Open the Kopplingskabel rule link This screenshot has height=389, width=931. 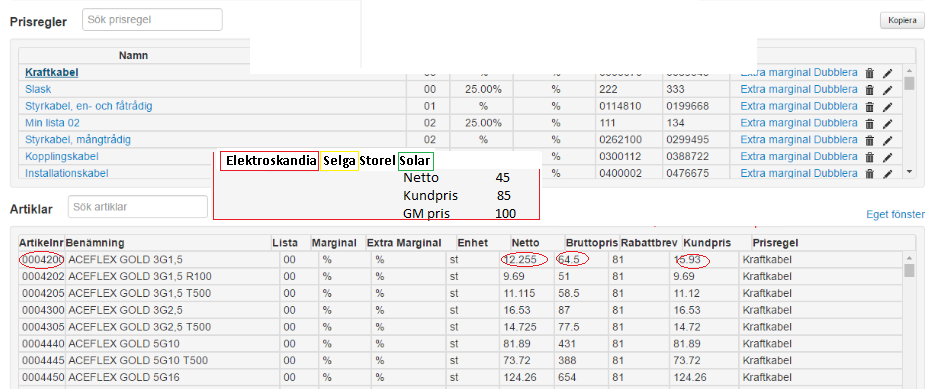coord(62,156)
